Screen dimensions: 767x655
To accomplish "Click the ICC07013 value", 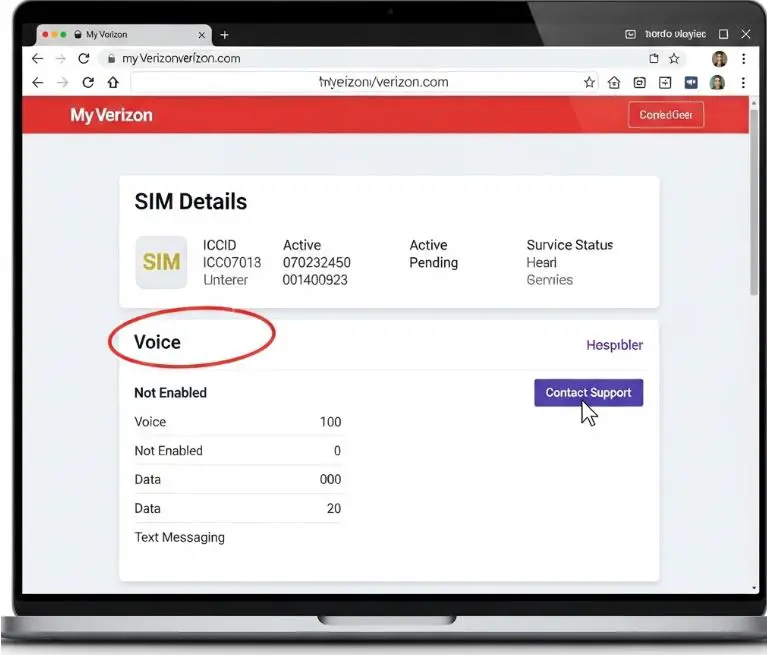I will pos(232,263).
